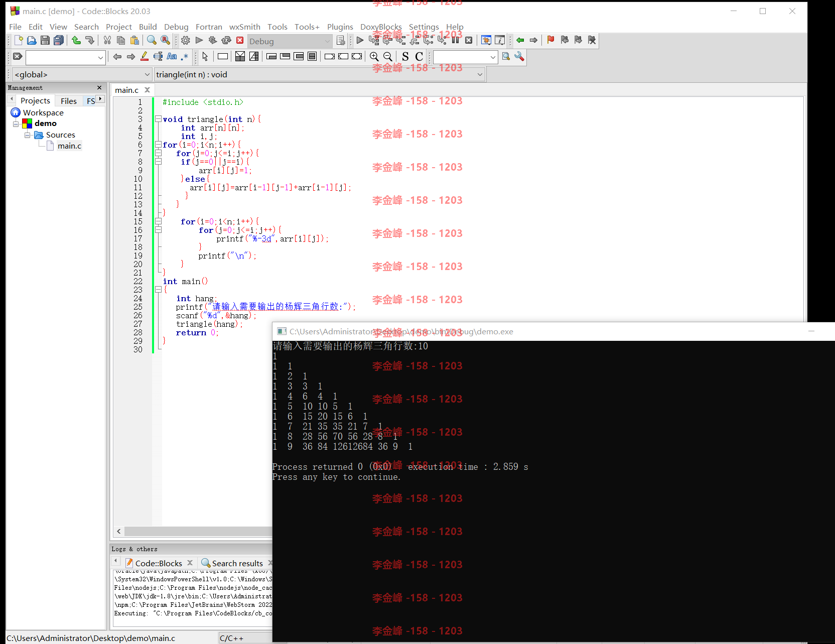The height and width of the screenshot is (644, 835).
Task: Open Debugging windows bug icon
Action: [x=486, y=40]
